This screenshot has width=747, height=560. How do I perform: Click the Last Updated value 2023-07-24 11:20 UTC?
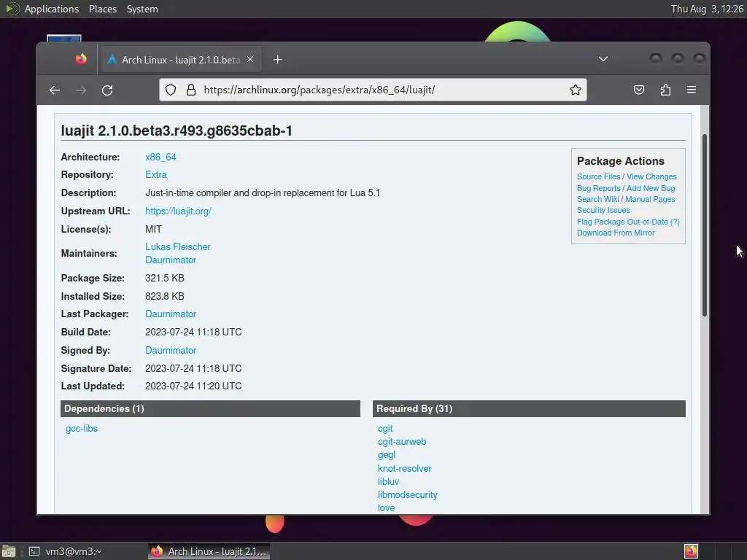pos(193,386)
